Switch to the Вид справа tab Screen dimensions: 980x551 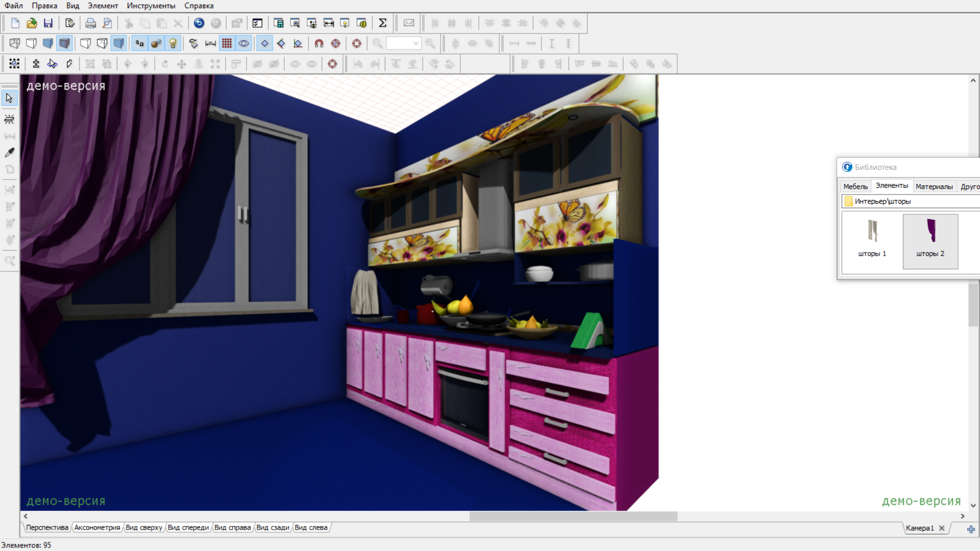[x=233, y=528]
